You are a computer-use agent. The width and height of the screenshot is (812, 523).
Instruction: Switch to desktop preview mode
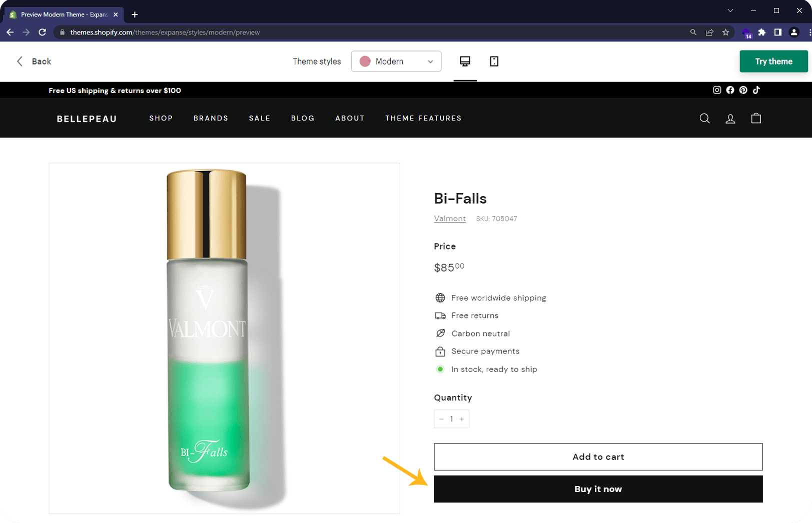(465, 61)
